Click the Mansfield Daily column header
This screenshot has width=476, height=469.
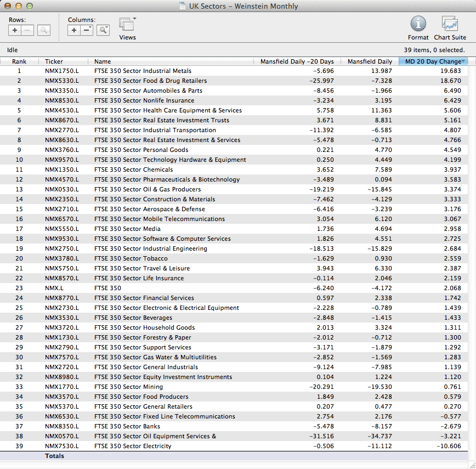click(x=370, y=61)
